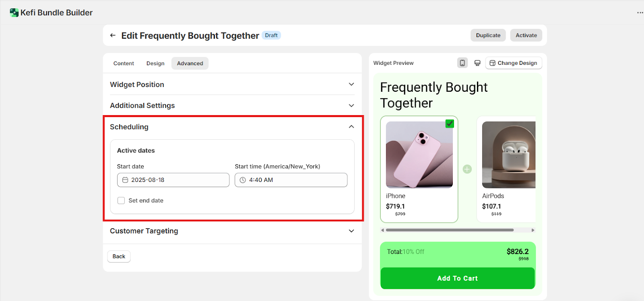Click the preview horizontal scrollbar
Image resolution: width=644 pixels, height=301 pixels.
[450, 230]
